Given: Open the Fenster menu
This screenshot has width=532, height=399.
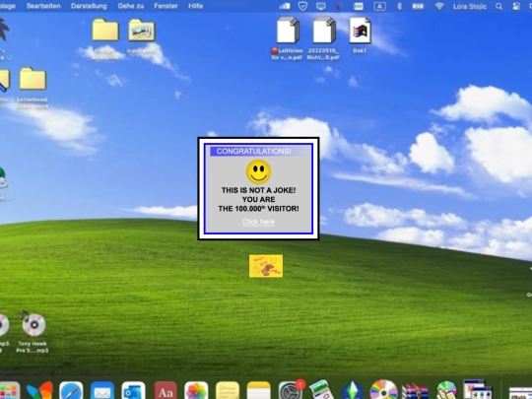Looking at the screenshot, I should pos(166,6).
